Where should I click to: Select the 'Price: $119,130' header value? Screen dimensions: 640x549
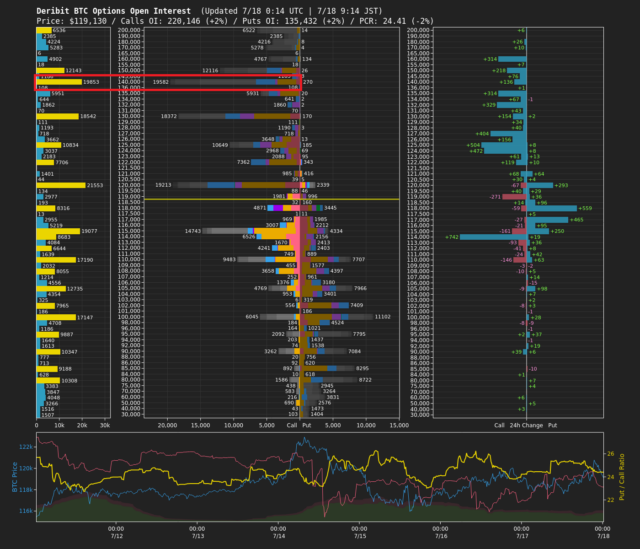click(71, 21)
